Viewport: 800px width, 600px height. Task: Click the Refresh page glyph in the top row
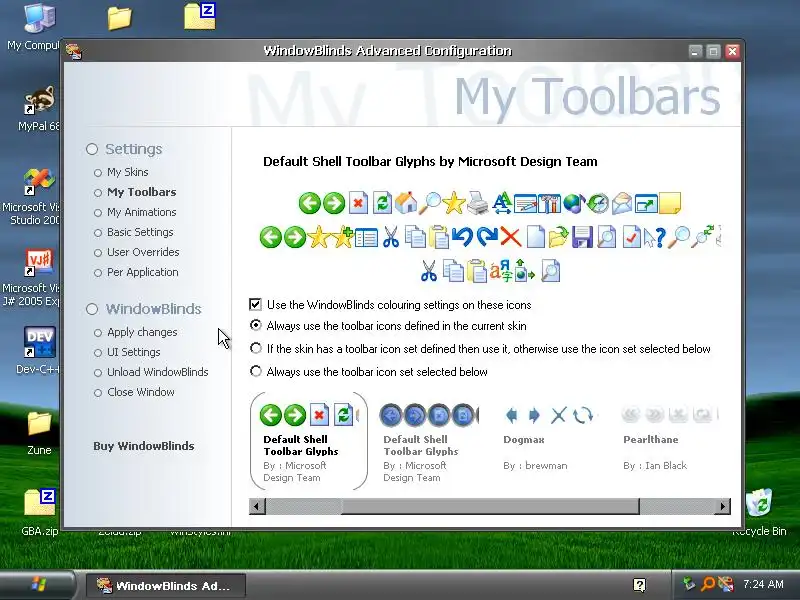click(x=382, y=203)
